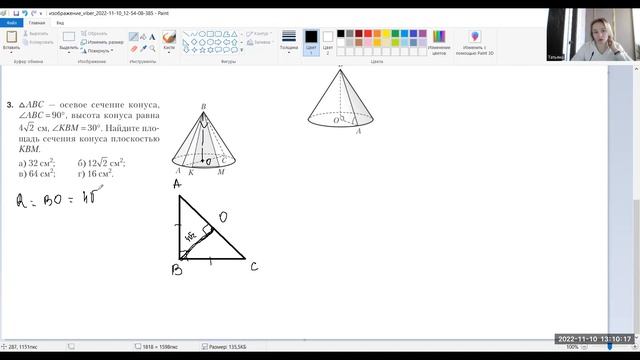Image resolution: width=640 pixels, height=360 pixels.
Task: Pick the red color swatch
Action: (368, 33)
